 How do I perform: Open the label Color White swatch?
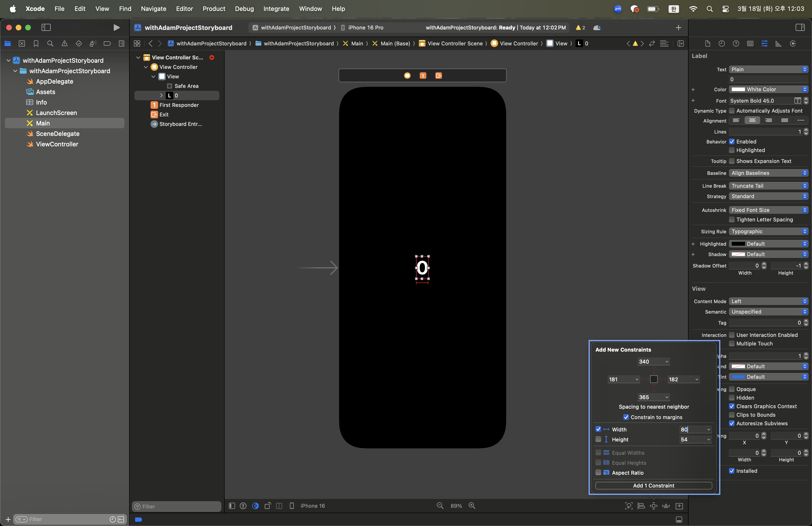coord(738,89)
